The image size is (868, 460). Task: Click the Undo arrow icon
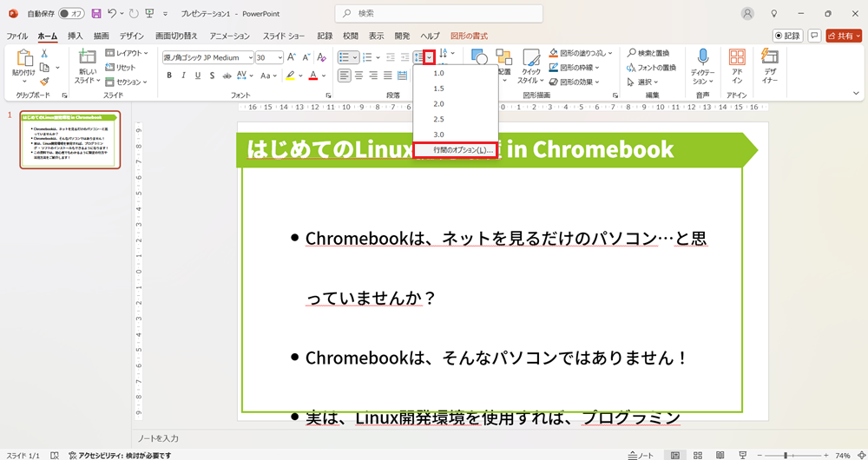point(112,13)
